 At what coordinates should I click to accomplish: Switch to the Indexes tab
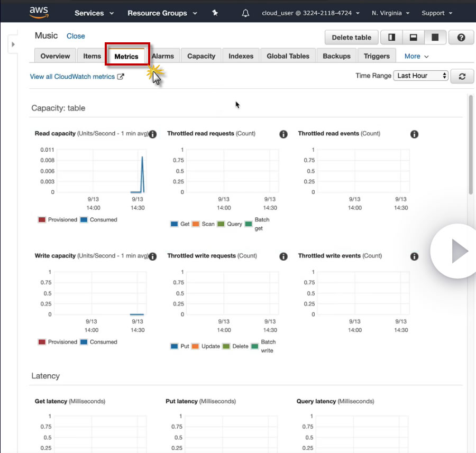tap(241, 56)
